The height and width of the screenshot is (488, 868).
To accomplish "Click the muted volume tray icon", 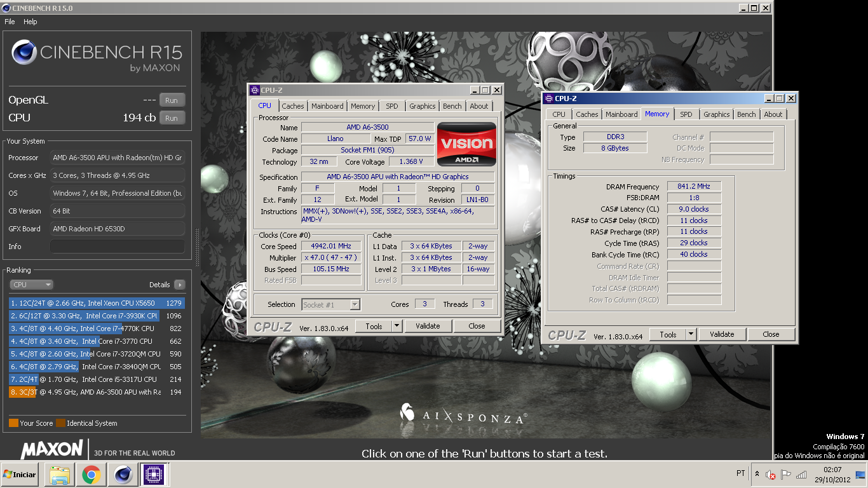I will point(771,475).
